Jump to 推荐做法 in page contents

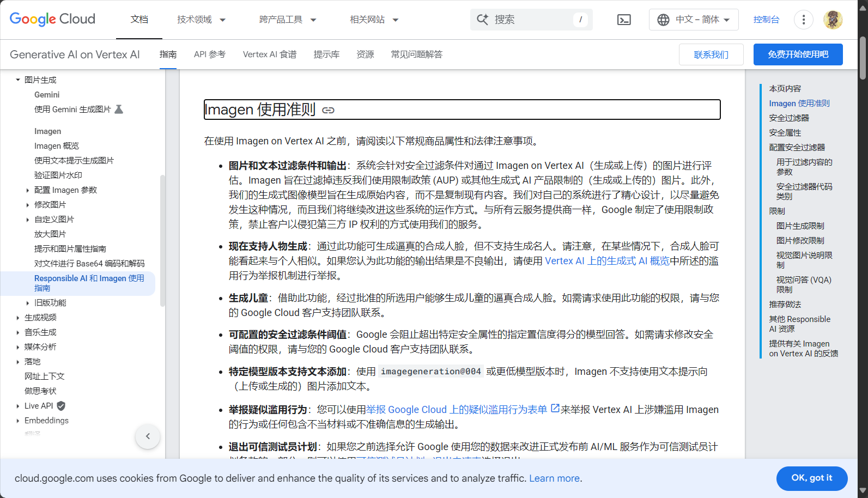click(x=785, y=304)
